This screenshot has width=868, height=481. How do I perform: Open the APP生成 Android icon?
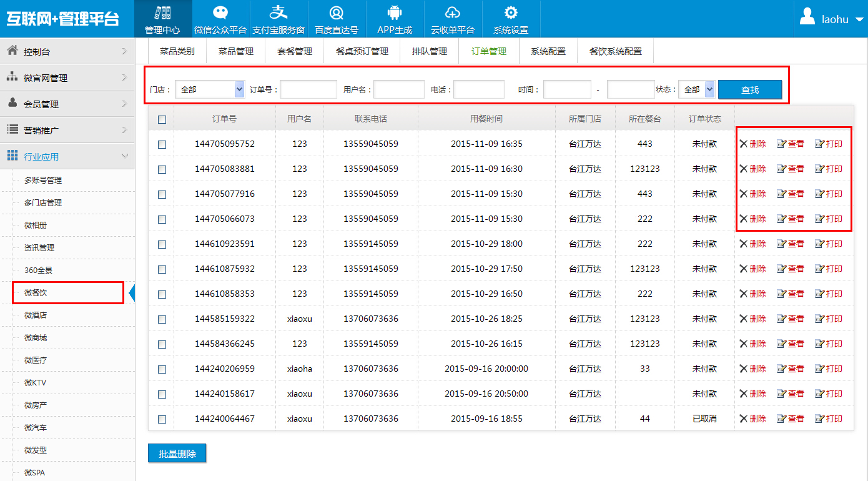click(x=395, y=12)
